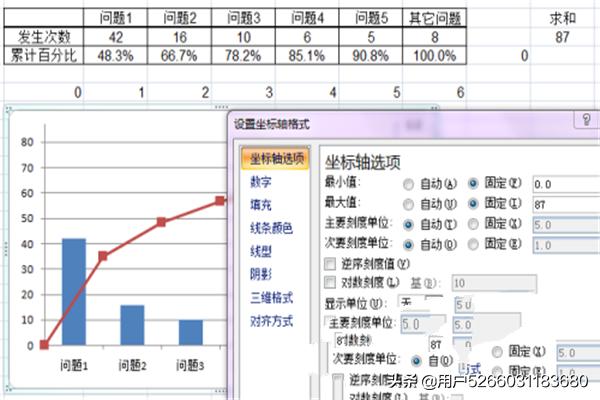
Task: Select 固定 radio for 次要刻度单位
Action: [x=474, y=242]
